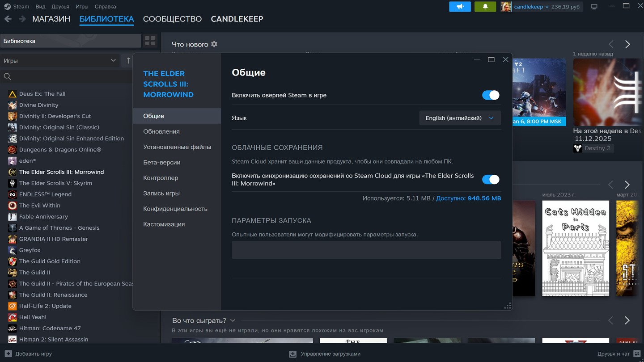Click the Big Picture mode monitor icon
This screenshot has width=644, height=362.
coord(594,7)
